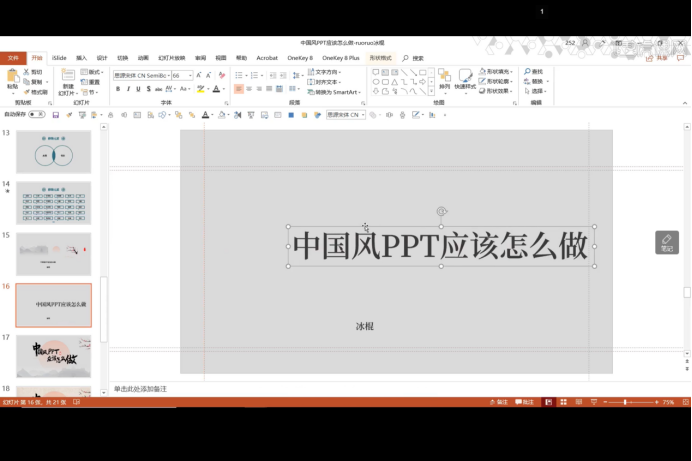Select the Center alignment button
This screenshot has height=461, width=692.
249,89
